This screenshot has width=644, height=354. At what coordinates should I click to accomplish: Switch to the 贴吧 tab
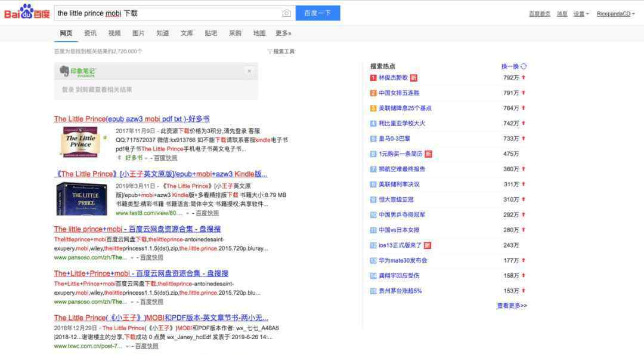pos(210,33)
